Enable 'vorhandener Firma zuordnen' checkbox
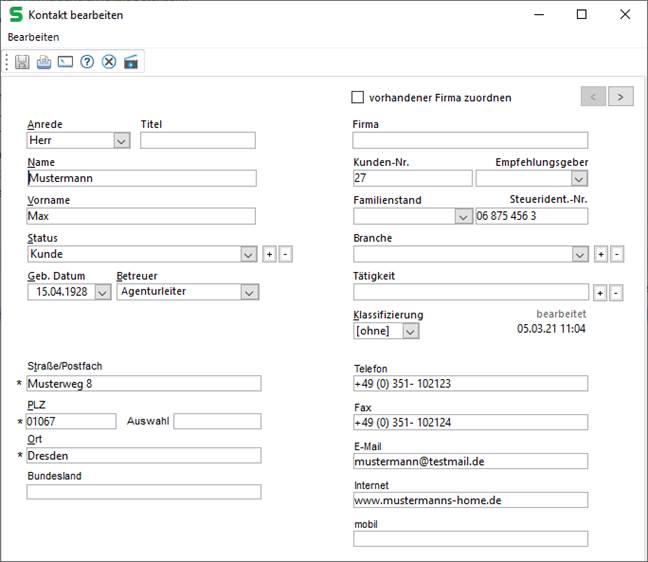Image resolution: width=648 pixels, height=562 pixels. tap(358, 98)
